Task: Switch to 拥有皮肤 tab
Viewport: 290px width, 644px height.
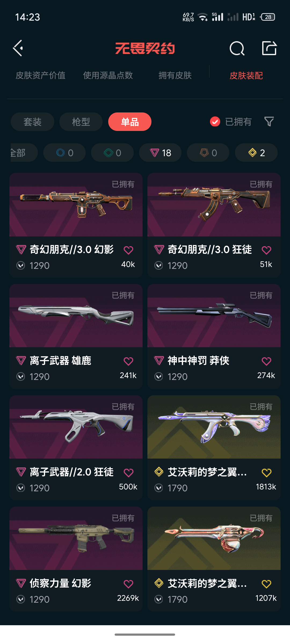Action: coord(175,75)
